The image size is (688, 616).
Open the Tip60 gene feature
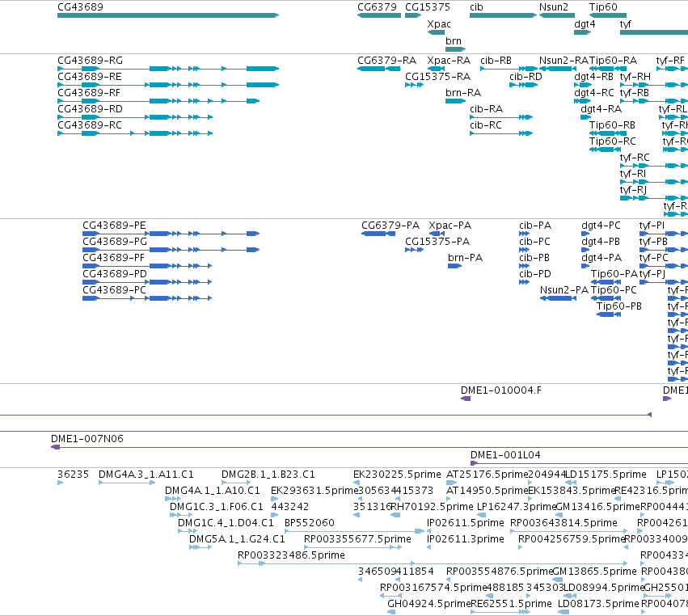point(608,15)
